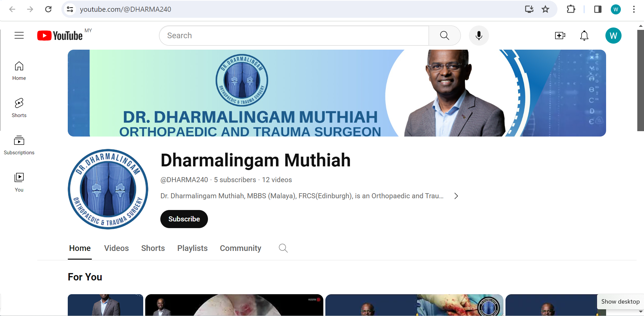Open the Community tab

pyautogui.click(x=240, y=248)
